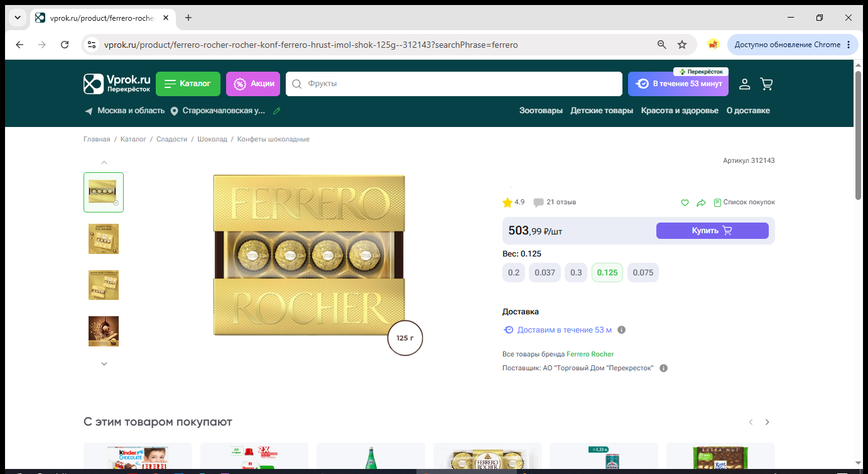Screen dimensions: 868x474
Task: Click the В течение 53 минут delivery button
Action: [x=678, y=84]
